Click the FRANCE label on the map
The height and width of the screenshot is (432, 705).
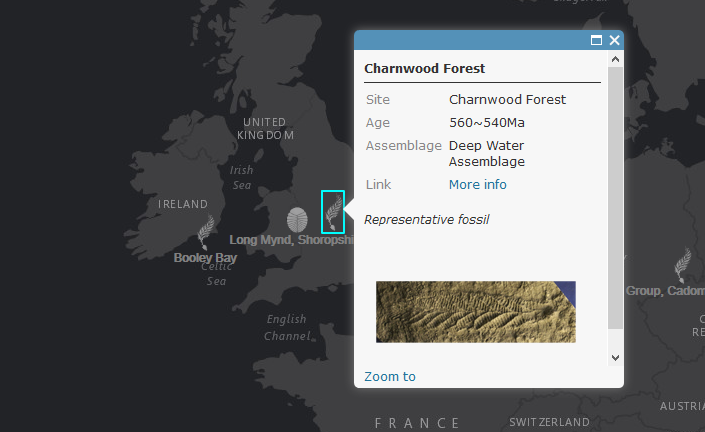coord(417,423)
